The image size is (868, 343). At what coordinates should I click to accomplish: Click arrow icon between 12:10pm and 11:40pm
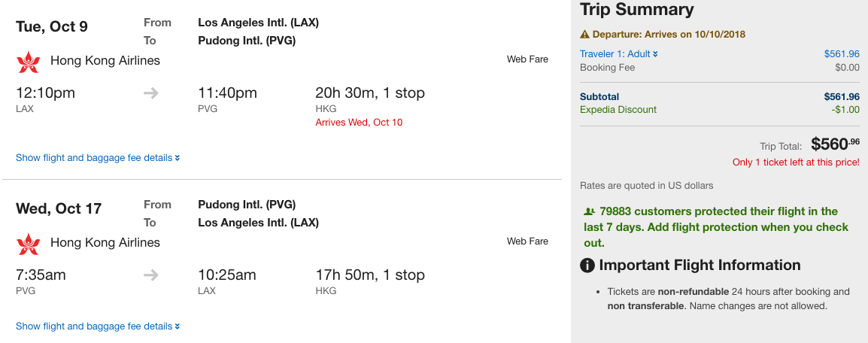151,93
